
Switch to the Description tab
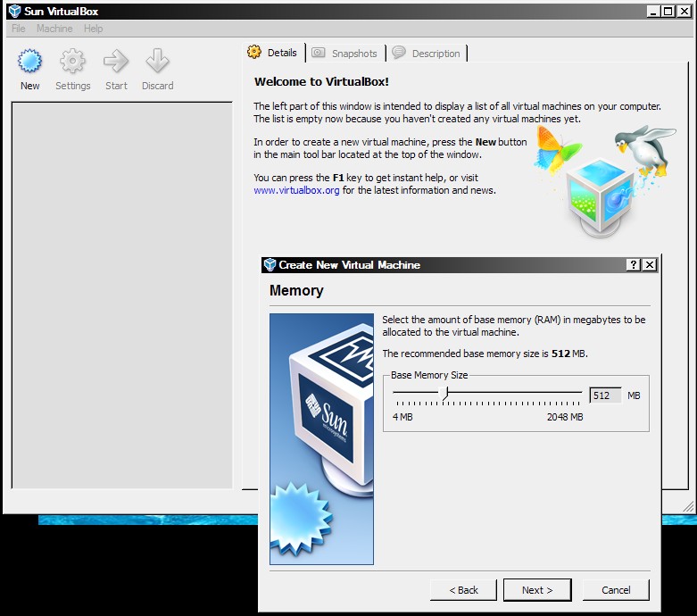coord(427,54)
